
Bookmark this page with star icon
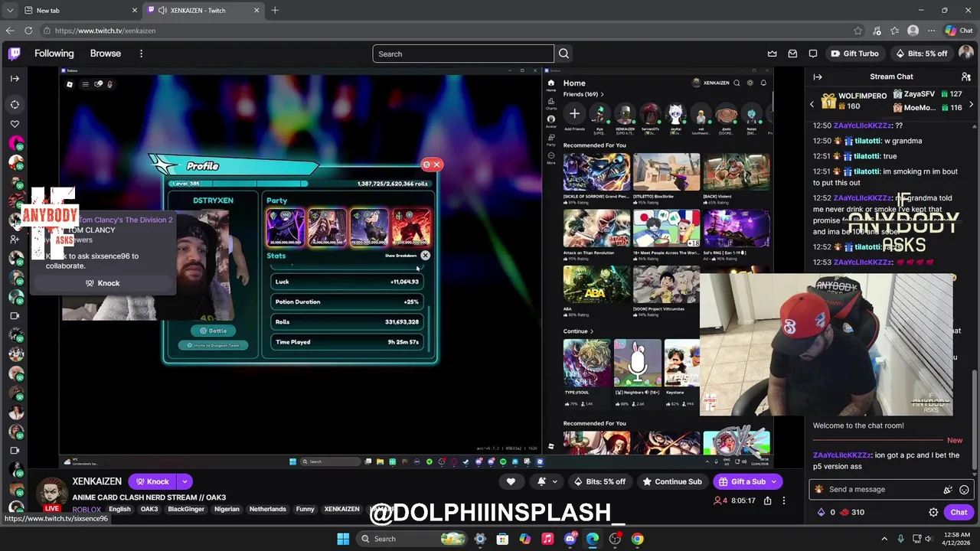[x=857, y=31]
